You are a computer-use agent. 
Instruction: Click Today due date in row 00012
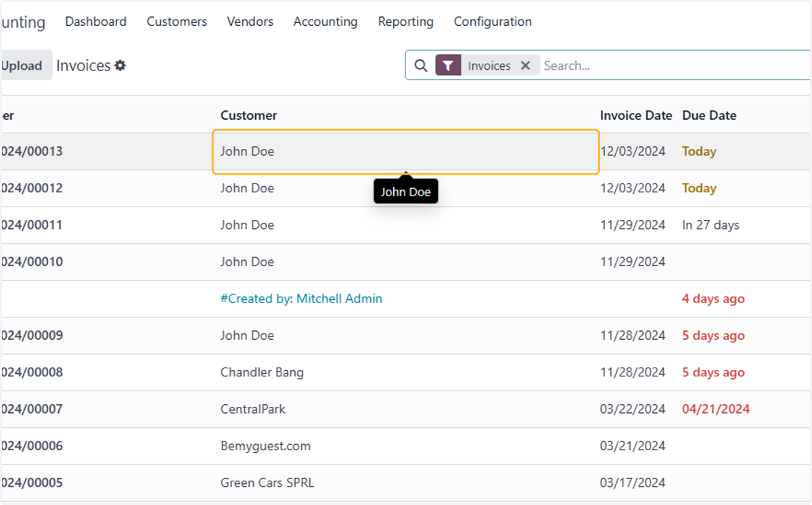699,188
